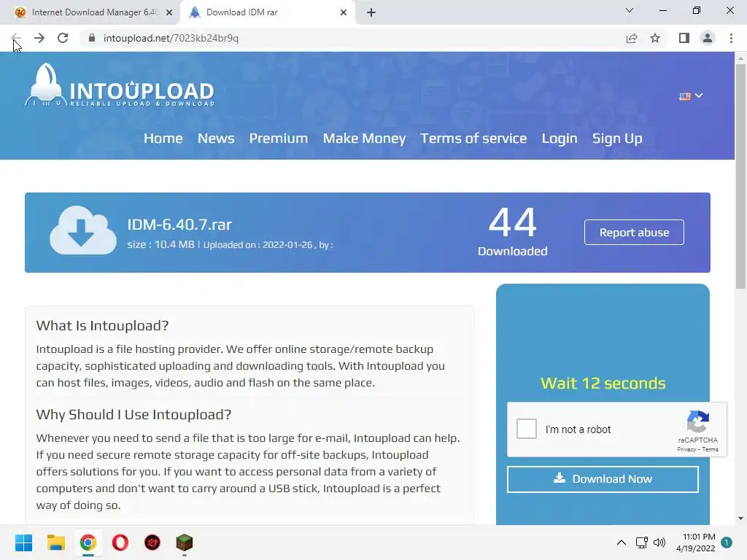Open the red gear app in taskbar
Screen dimensions: 747x560
tap(152, 542)
